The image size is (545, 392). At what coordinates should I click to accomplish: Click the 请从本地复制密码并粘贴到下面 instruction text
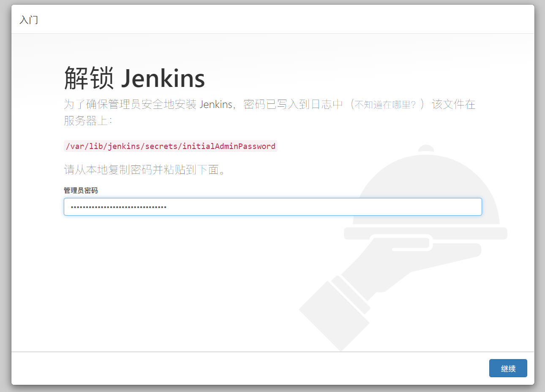(x=146, y=170)
